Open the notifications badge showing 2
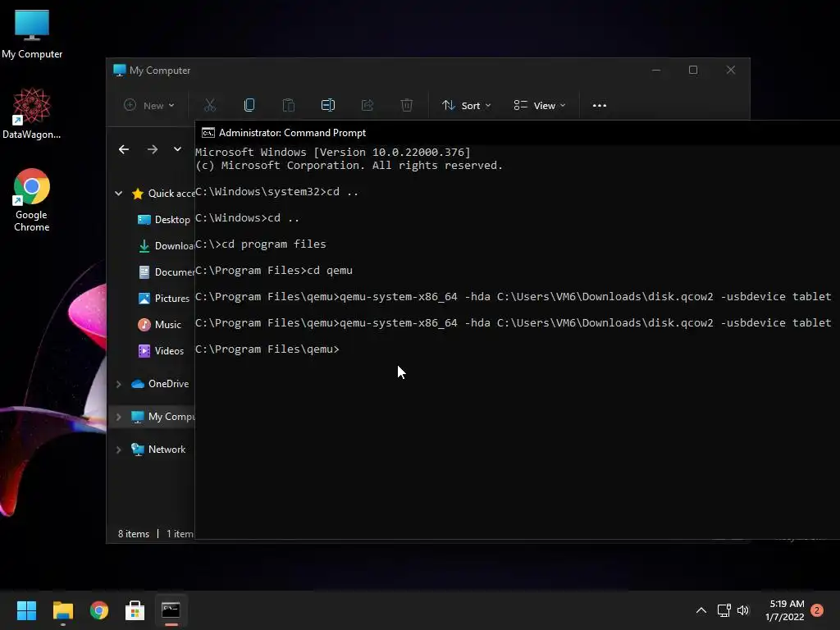This screenshot has height=630, width=840. click(817, 610)
